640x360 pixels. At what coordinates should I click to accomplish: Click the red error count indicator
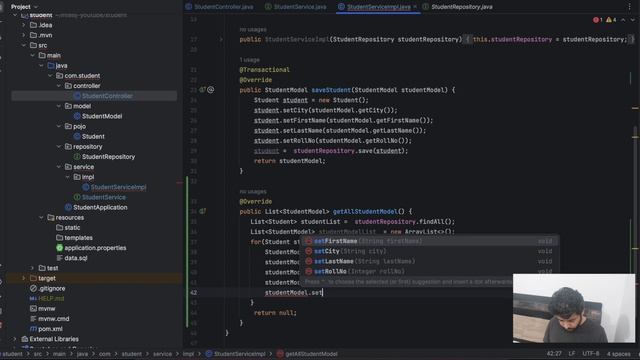tap(598, 20)
